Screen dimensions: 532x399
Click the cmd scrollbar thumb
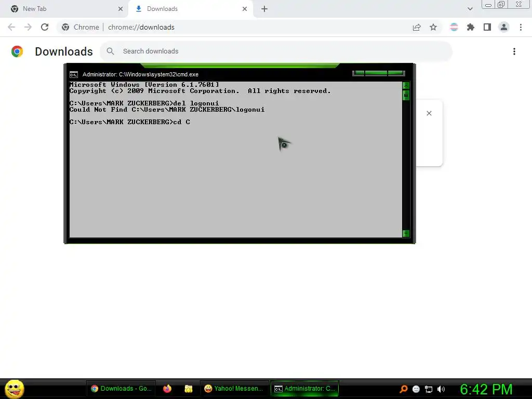coord(406,96)
